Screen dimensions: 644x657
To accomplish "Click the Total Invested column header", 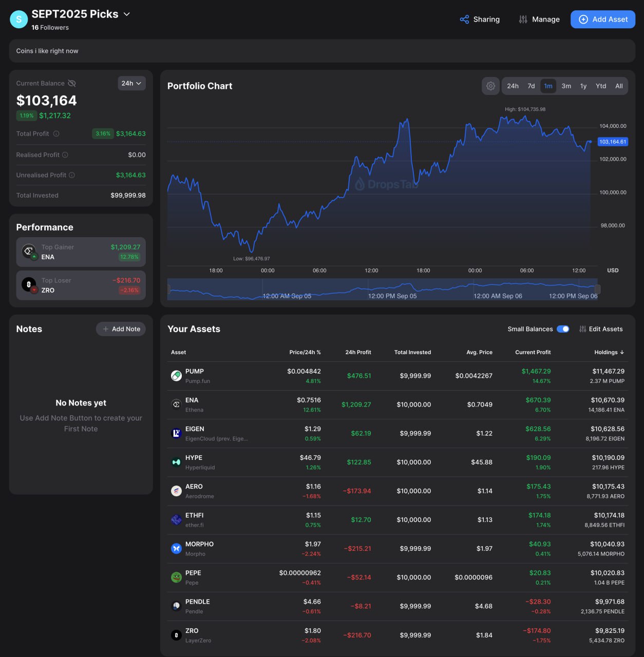I will [x=412, y=352].
